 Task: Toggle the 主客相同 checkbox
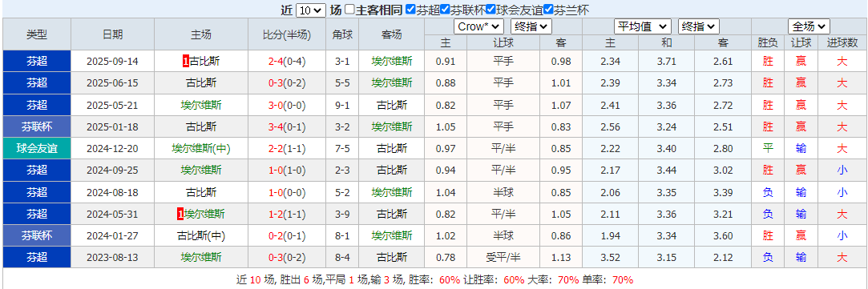point(349,10)
